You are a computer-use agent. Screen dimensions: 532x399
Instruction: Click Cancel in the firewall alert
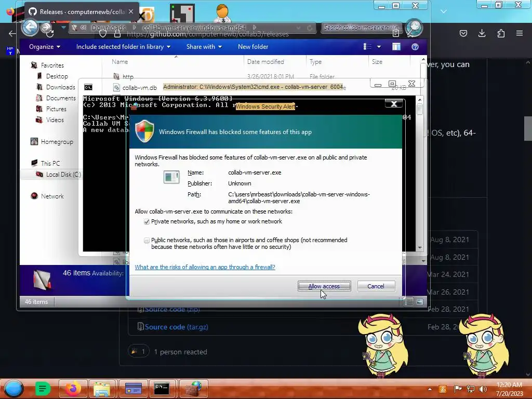click(x=376, y=286)
